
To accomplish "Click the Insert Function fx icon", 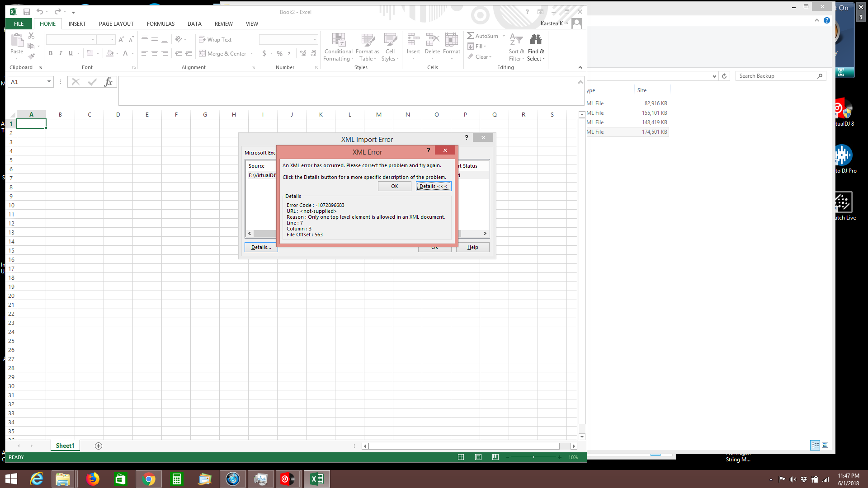I will click(x=108, y=82).
